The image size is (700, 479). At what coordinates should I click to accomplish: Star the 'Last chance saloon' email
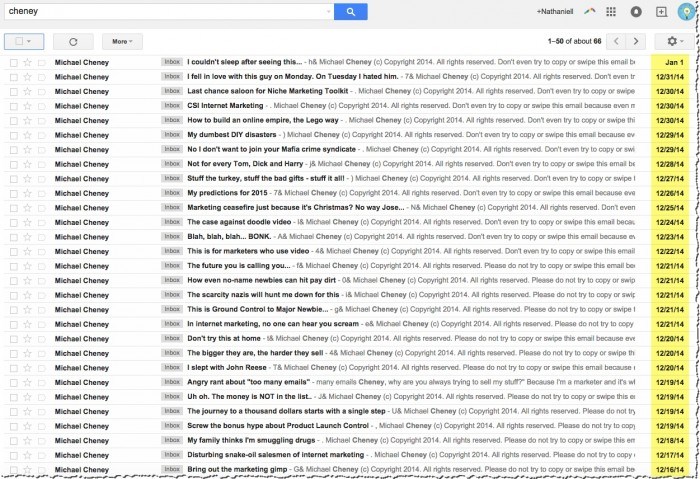(27, 92)
